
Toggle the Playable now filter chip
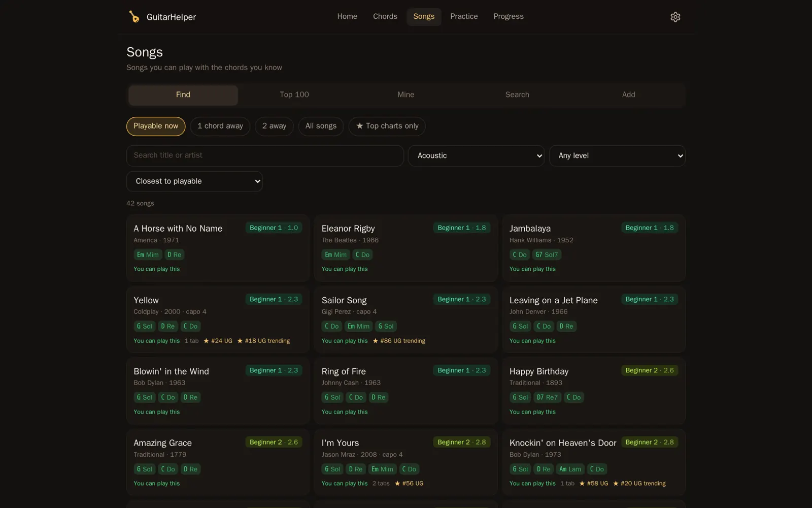pos(156,126)
